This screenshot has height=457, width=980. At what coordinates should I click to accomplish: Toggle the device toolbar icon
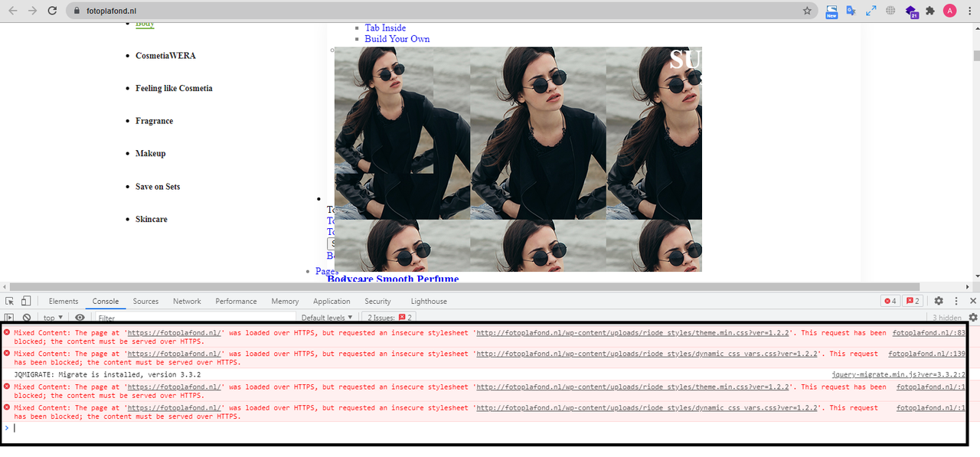26,301
